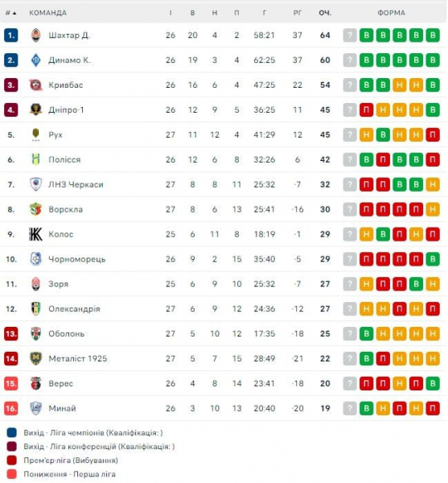Sort table by the # rank column
The width and height of the screenshot is (448, 483).
[10, 13]
